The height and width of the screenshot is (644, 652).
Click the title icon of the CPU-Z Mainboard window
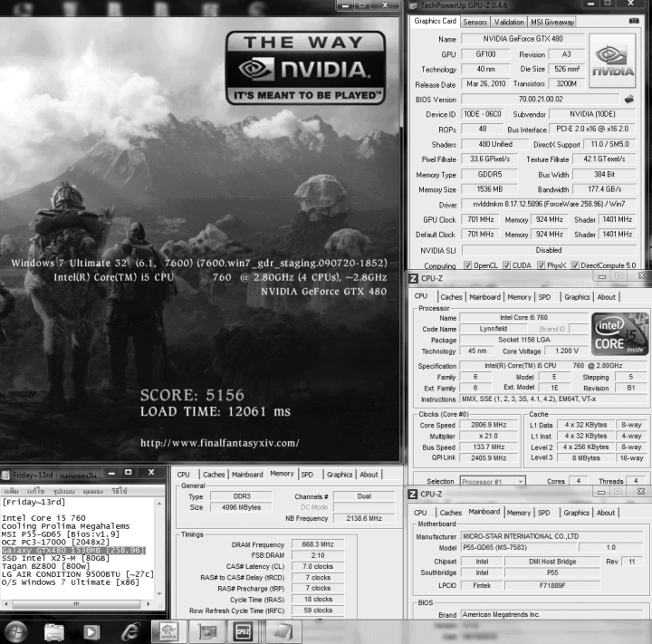click(x=413, y=494)
